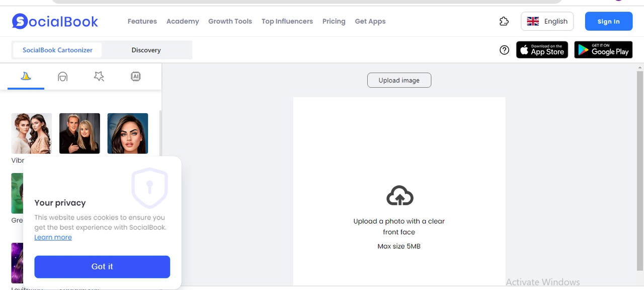Select the wizard hat styles tab
Image resolution: width=644 pixels, height=290 pixels.
[x=26, y=77]
